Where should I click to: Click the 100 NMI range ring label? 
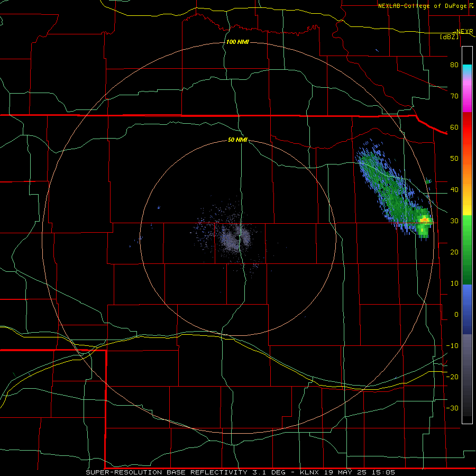(237, 42)
